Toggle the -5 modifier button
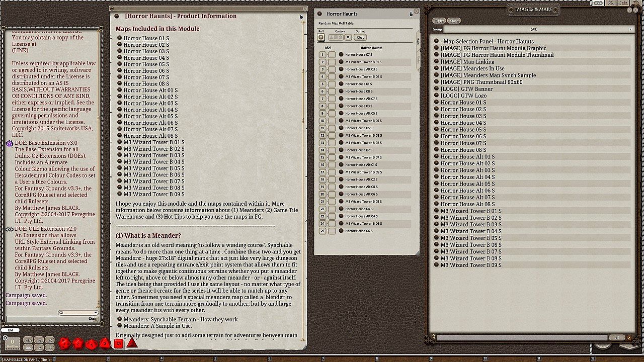 [x=50, y=347]
